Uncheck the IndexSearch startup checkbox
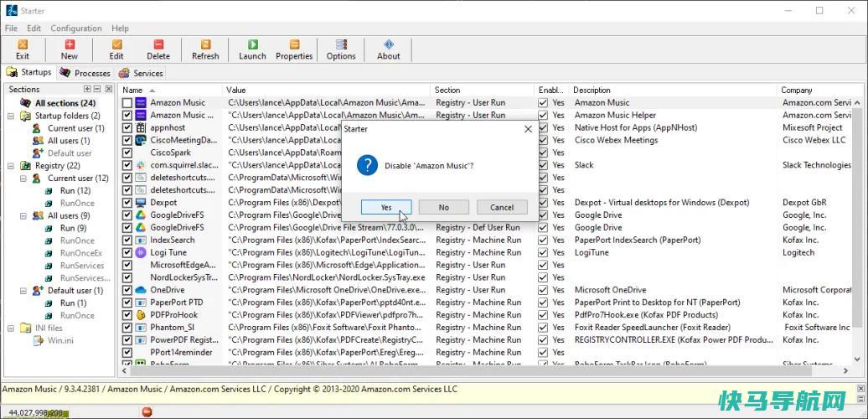 click(127, 241)
